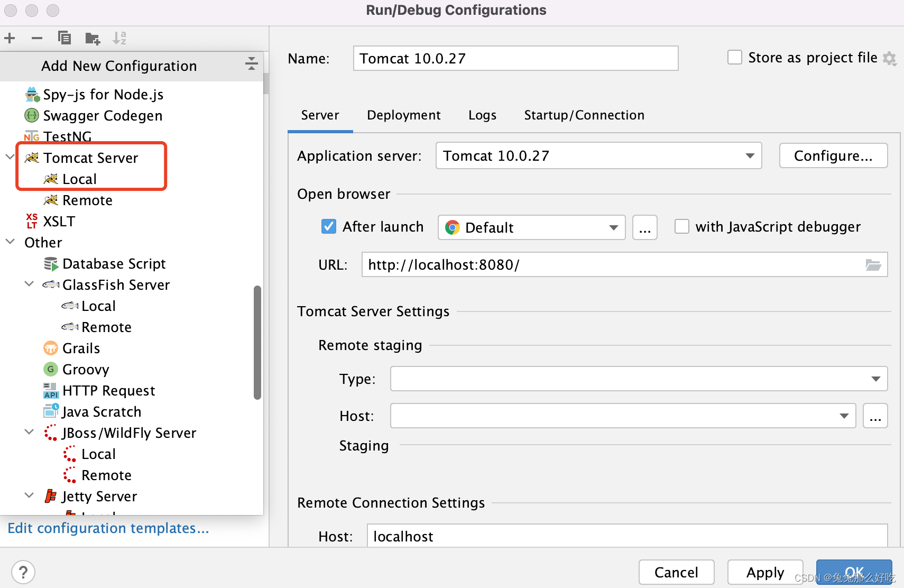This screenshot has width=904, height=588.
Task: Click the configuration list vertical scrollbar
Action: click(257, 343)
